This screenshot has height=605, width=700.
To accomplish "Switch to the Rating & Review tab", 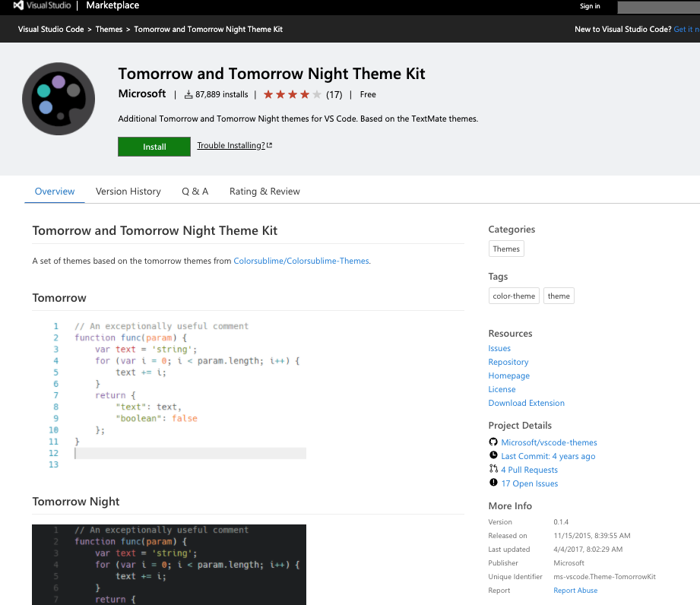I will point(264,191).
